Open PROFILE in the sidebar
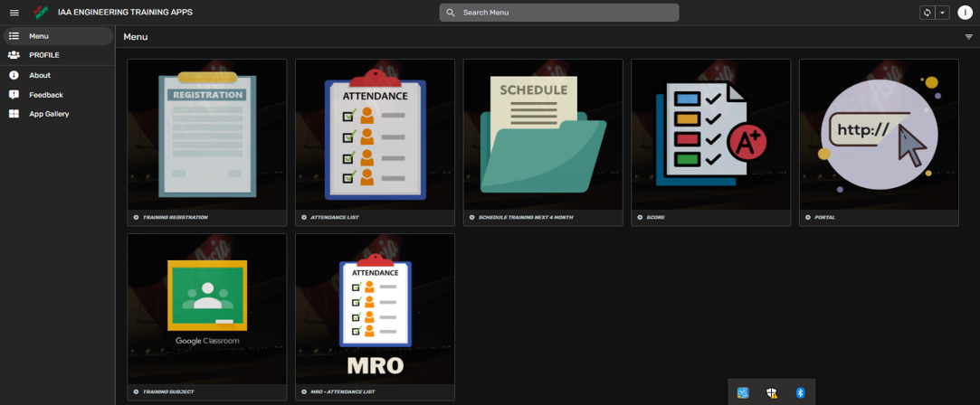 [58, 55]
